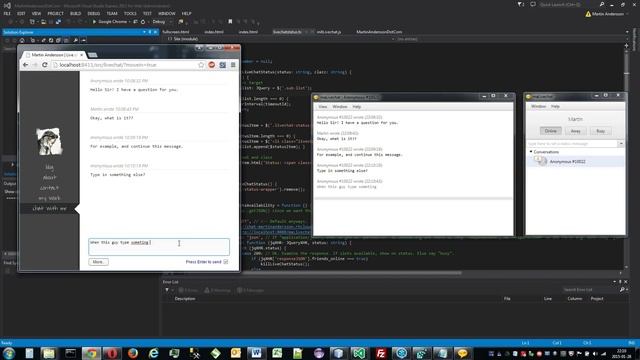Image resolution: width=640 pixels, height=360 pixels.
Task: Set status to Busy
Action: [x=600, y=131]
